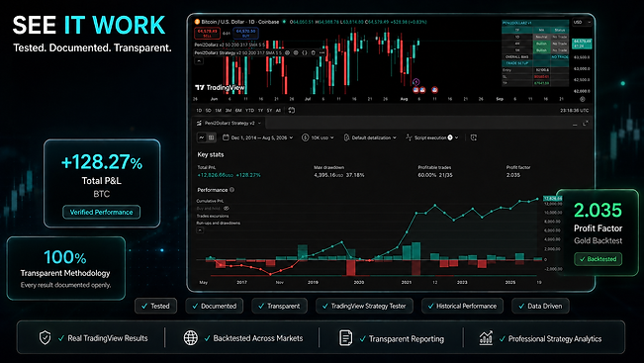The image size is (644, 363).
Task: Click the last flag event marker near Aug 11
Action: (434, 90)
